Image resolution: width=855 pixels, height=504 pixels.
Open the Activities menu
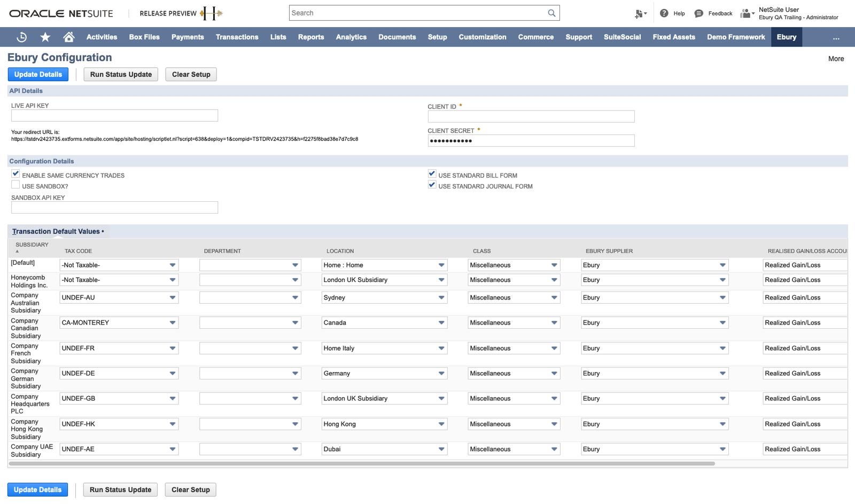coord(102,37)
